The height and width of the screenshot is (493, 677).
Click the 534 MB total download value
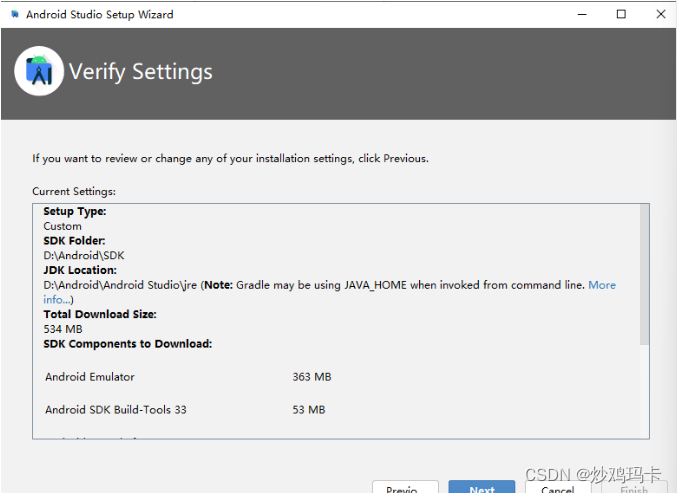click(63, 329)
